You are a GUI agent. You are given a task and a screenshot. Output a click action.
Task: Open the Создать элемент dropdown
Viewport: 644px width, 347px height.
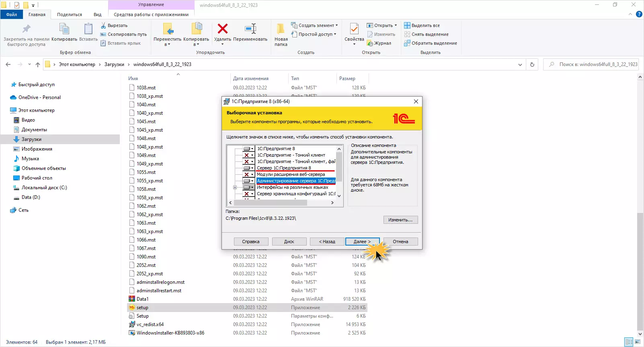point(314,25)
